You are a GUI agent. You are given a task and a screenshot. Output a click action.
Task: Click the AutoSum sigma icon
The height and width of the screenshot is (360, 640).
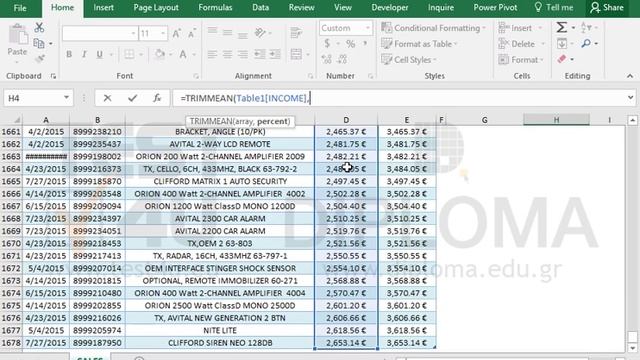[x=562, y=28]
